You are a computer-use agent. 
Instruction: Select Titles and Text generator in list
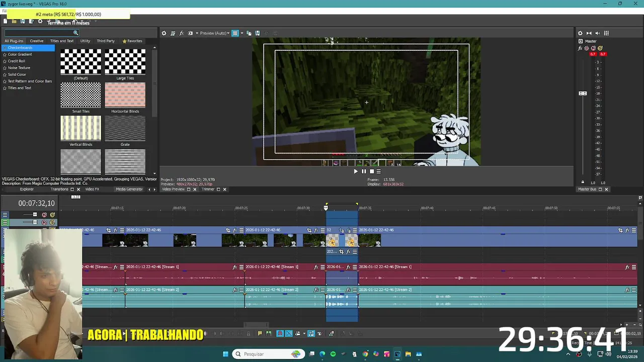click(x=19, y=87)
